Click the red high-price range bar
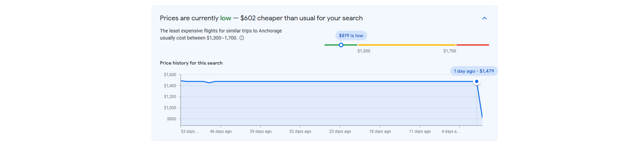This screenshot has height=145, width=644. pos(473,45)
